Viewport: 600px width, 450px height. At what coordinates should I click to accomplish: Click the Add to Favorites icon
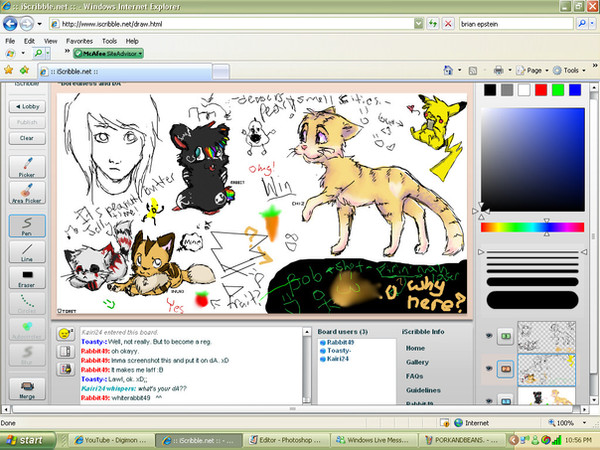[24, 70]
